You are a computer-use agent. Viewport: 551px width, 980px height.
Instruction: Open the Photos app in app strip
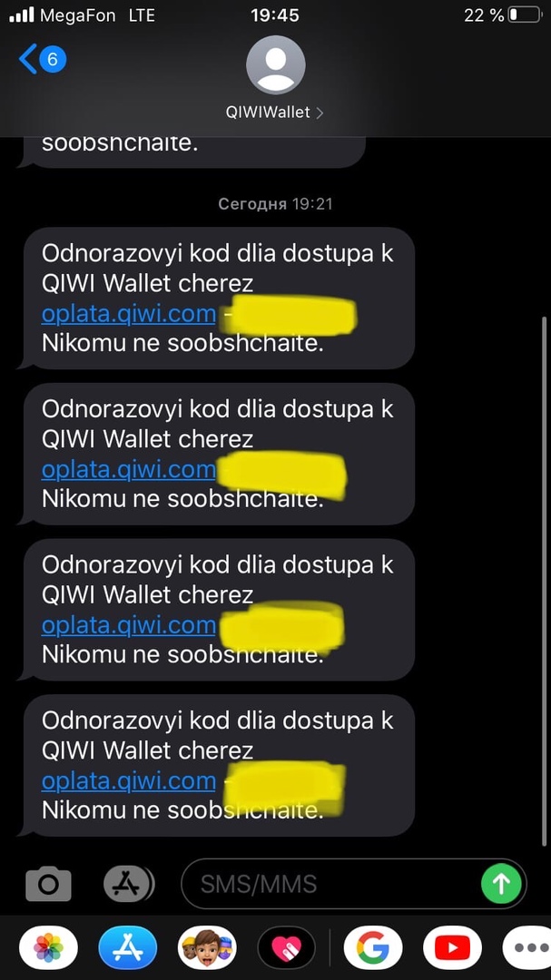(49, 947)
